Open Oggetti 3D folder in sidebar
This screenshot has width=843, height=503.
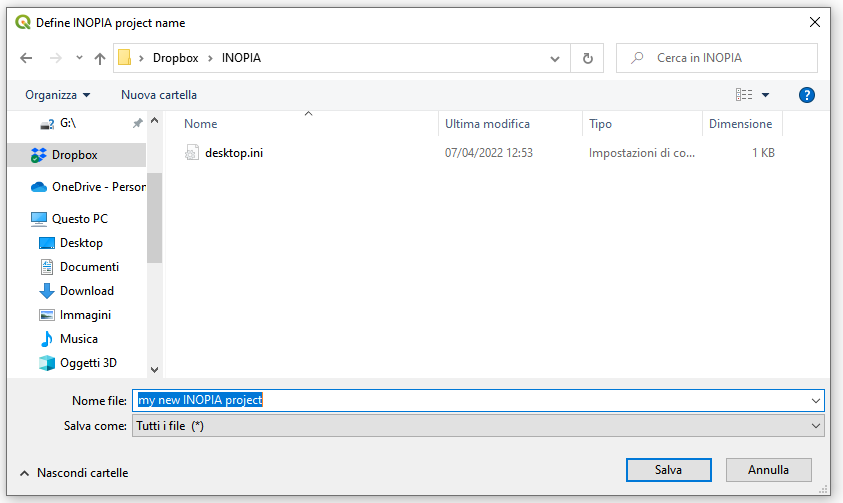pos(77,363)
